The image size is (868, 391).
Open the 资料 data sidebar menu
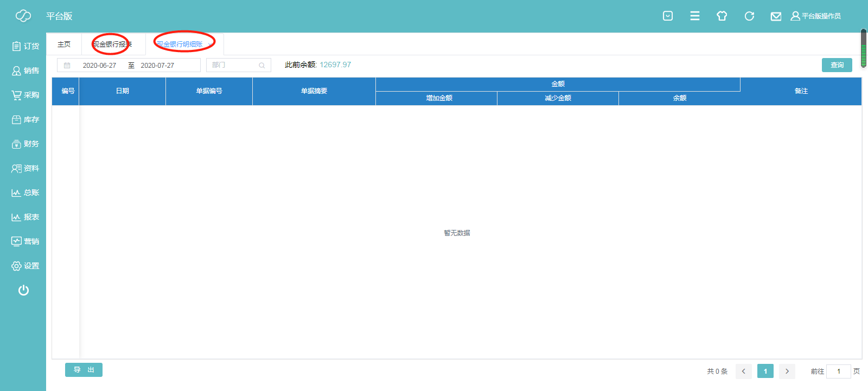25,168
